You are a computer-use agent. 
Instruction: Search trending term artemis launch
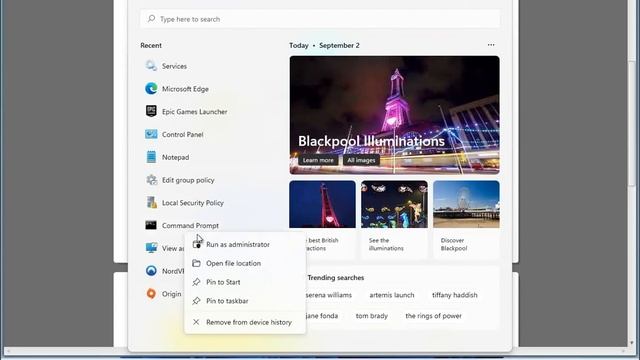point(392,295)
